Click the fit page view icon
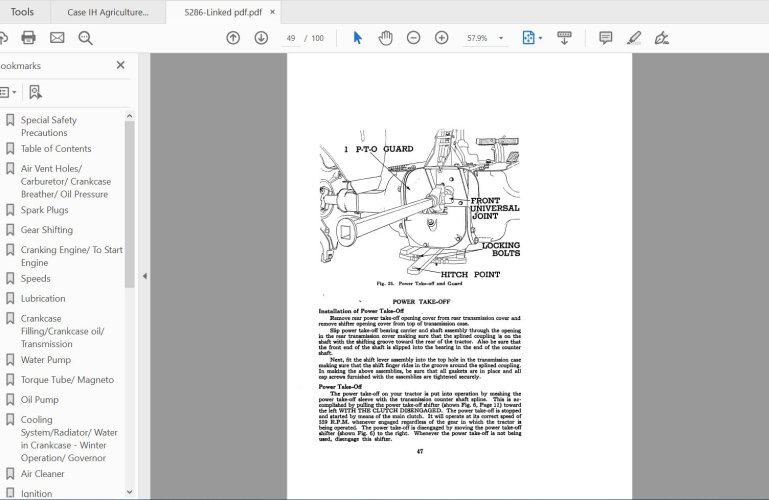The width and height of the screenshot is (769, 500). pos(528,38)
